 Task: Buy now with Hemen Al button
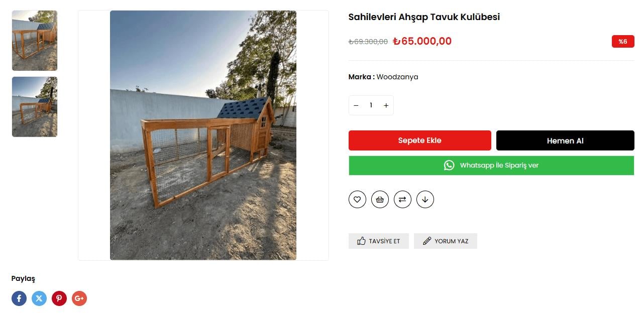(565, 140)
